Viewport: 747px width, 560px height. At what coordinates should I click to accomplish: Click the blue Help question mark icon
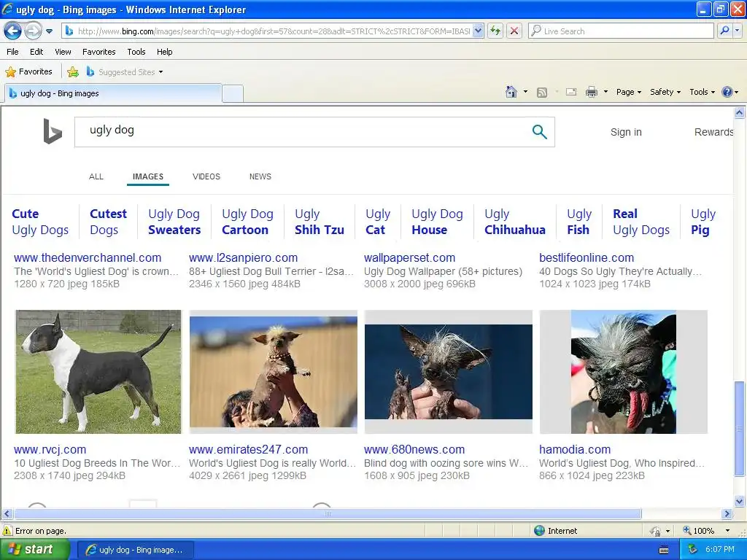(x=727, y=92)
